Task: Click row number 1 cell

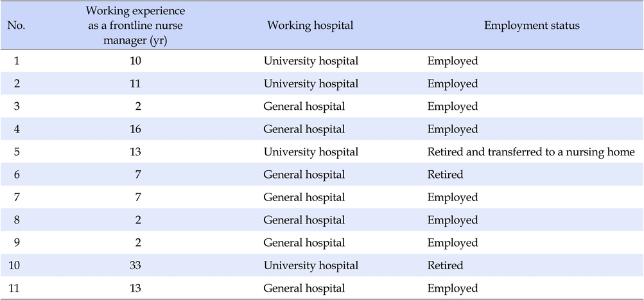Action: 17,61
